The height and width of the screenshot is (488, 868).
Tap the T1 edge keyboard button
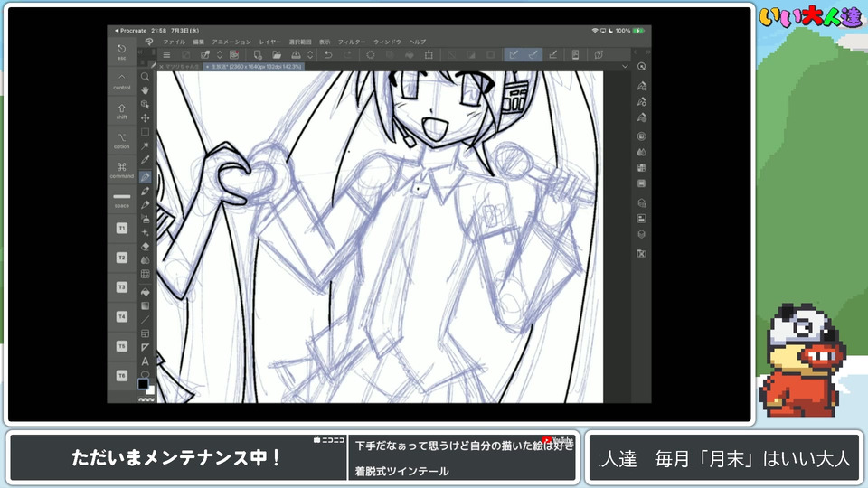click(122, 228)
